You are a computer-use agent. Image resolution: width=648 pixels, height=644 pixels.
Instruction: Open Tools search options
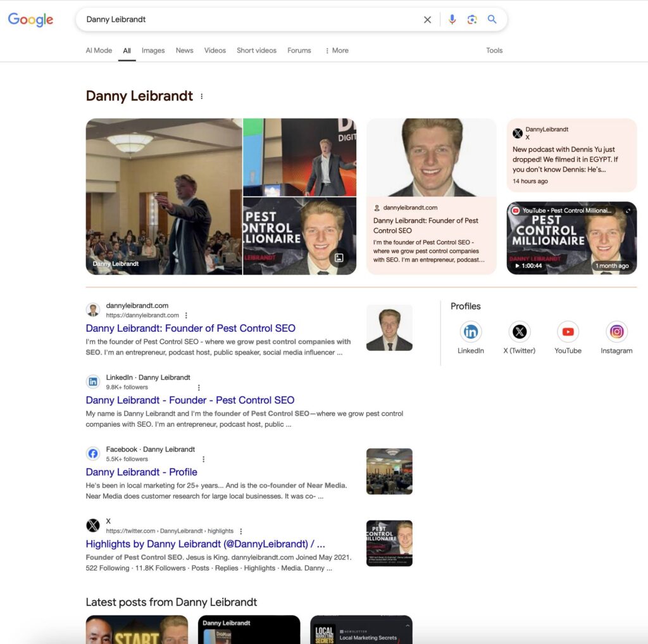(494, 51)
